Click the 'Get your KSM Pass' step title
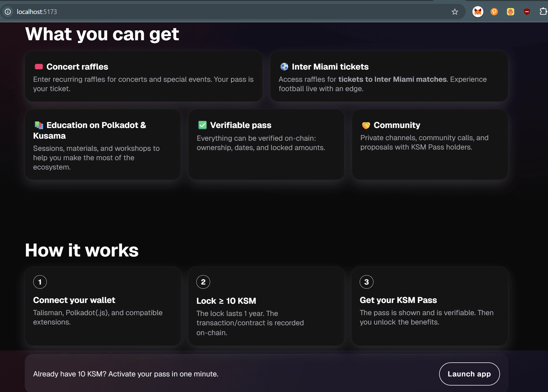The width and height of the screenshot is (548, 392). tap(398, 300)
